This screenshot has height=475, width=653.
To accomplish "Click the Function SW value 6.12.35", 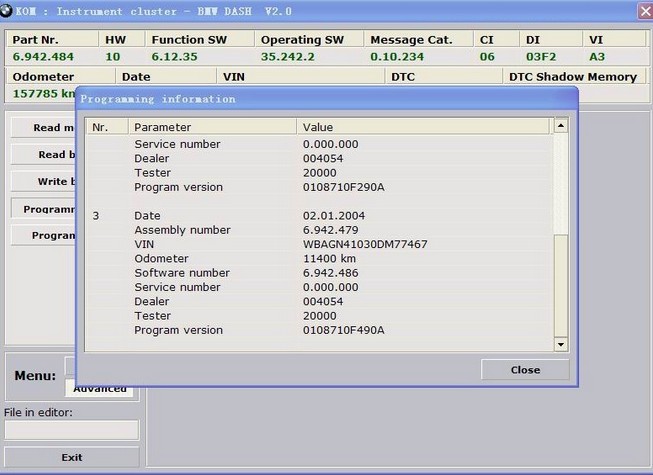I will 174,57.
